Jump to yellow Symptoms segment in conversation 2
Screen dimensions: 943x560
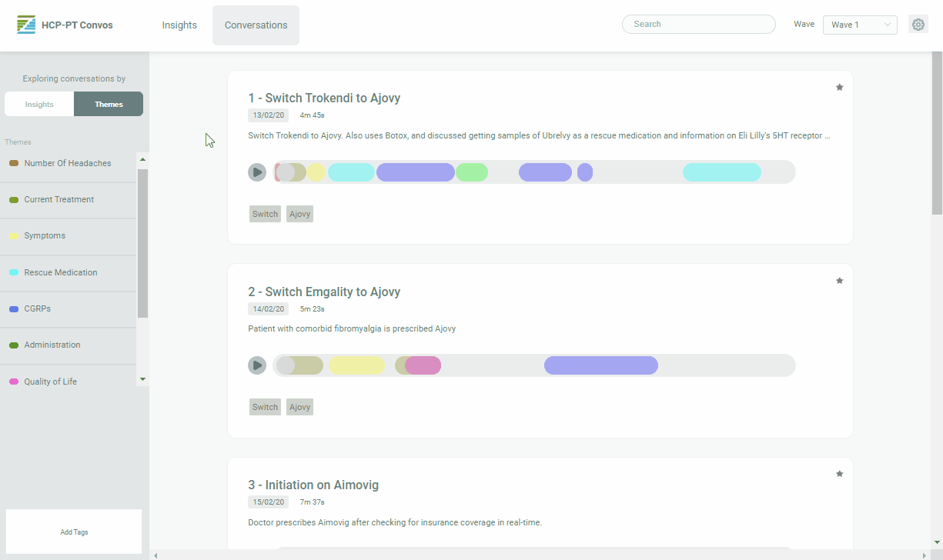(357, 365)
